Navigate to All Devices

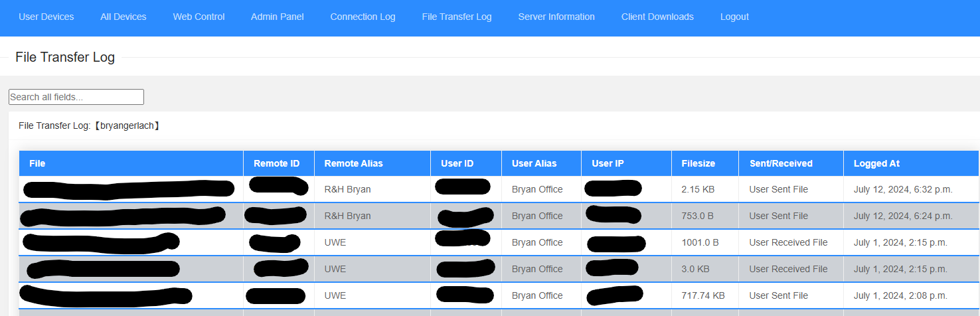click(x=123, y=17)
